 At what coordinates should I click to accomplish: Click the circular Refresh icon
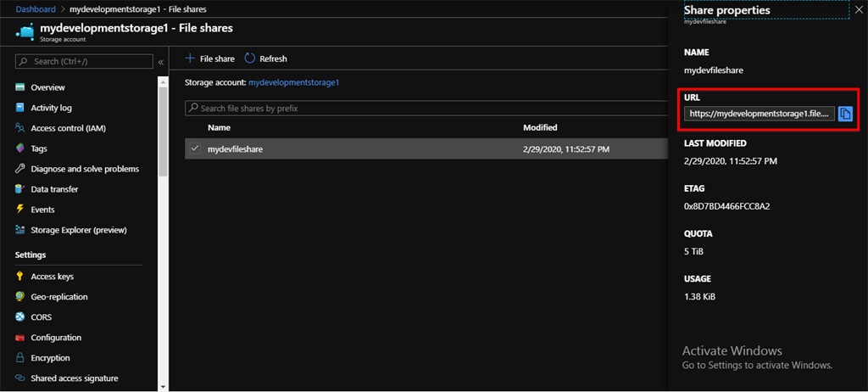pyautogui.click(x=250, y=59)
